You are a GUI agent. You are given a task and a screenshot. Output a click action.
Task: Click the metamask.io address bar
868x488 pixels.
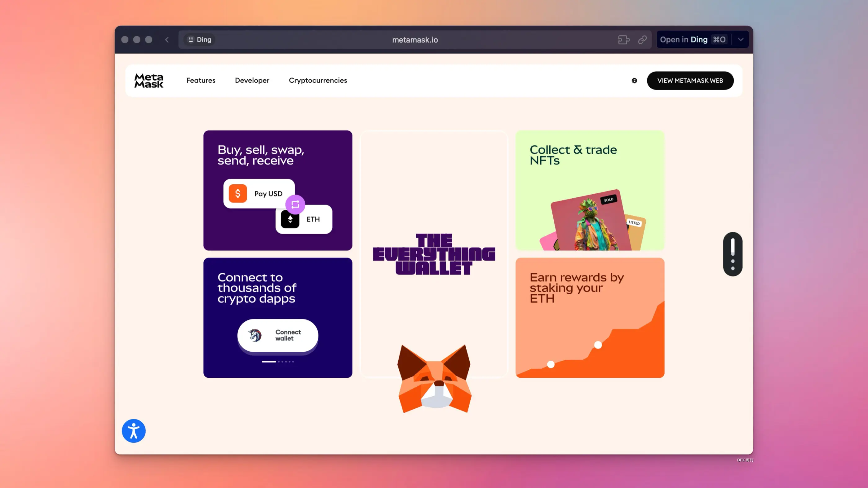415,40
